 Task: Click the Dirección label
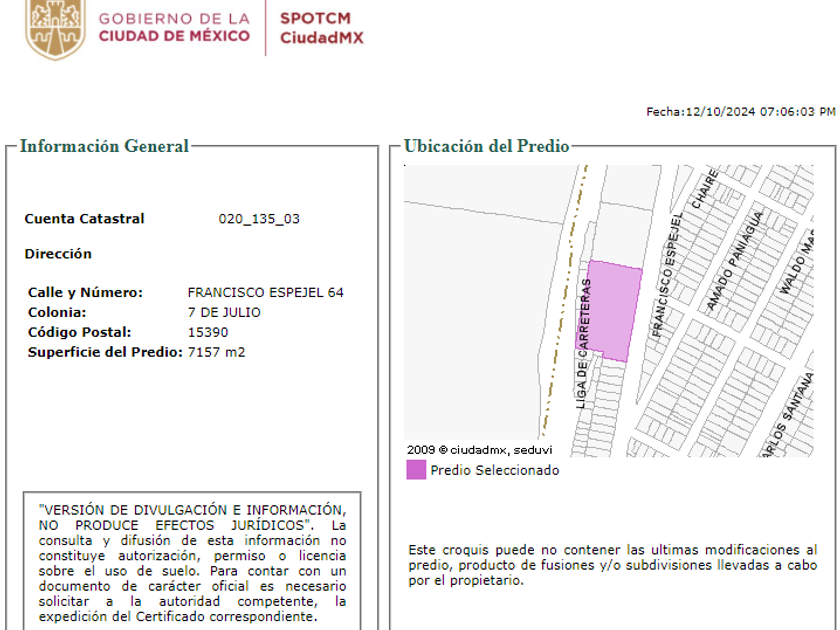(58, 253)
